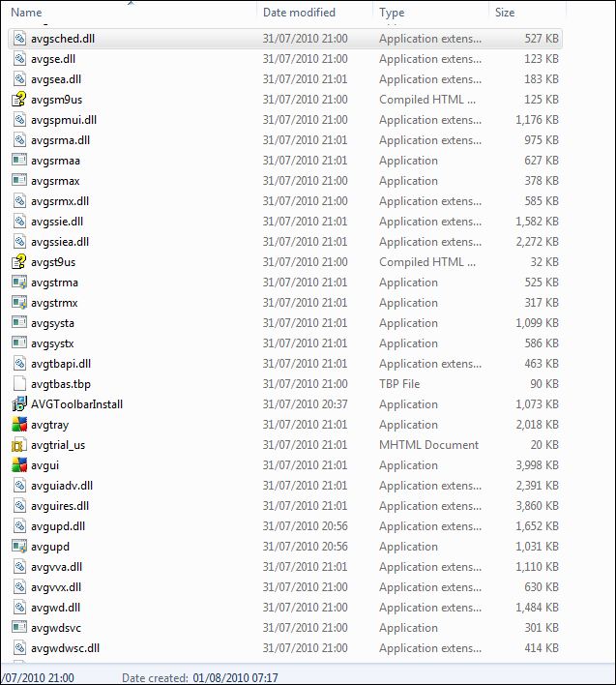Screen dimensions: 616x685
Task: Click the 2,018 KB size of avgtray
Action: coord(537,425)
